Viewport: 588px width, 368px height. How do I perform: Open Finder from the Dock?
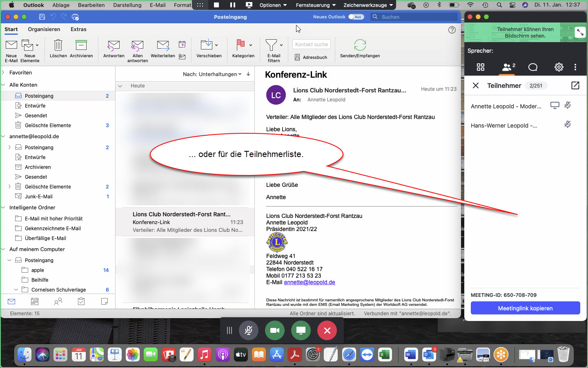(x=25, y=354)
